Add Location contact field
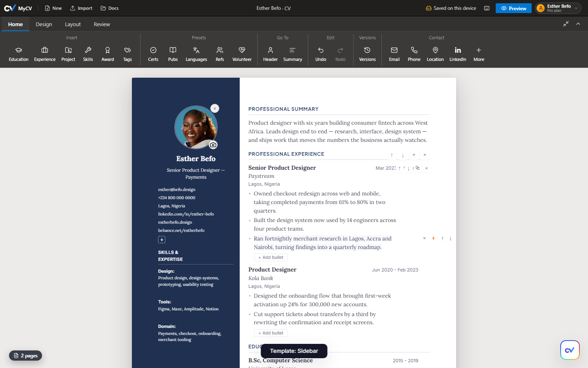 pyautogui.click(x=435, y=54)
